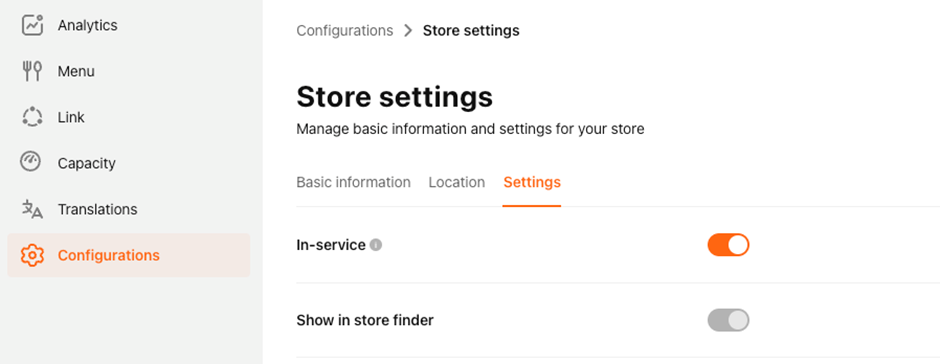Click the Capacity gauge icon
940x364 pixels.
click(31, 162)
